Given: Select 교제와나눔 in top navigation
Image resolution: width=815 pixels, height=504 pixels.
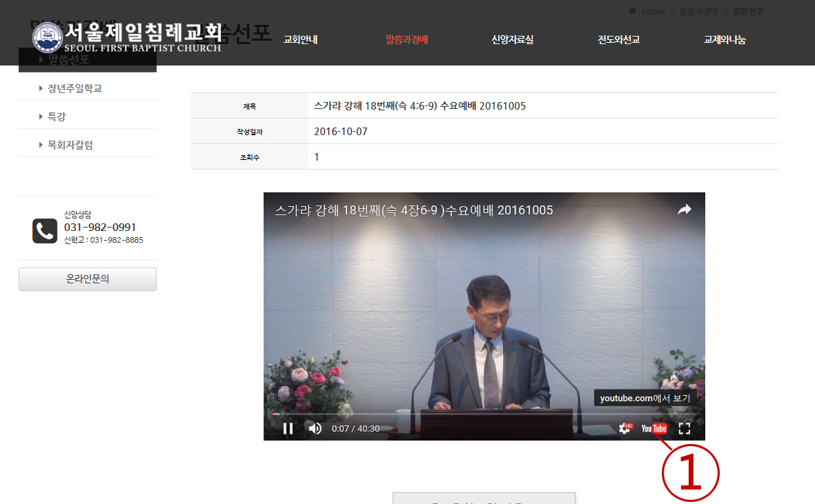Looking at the screenshot, I should pyautogui.click(x=725, y=39).
